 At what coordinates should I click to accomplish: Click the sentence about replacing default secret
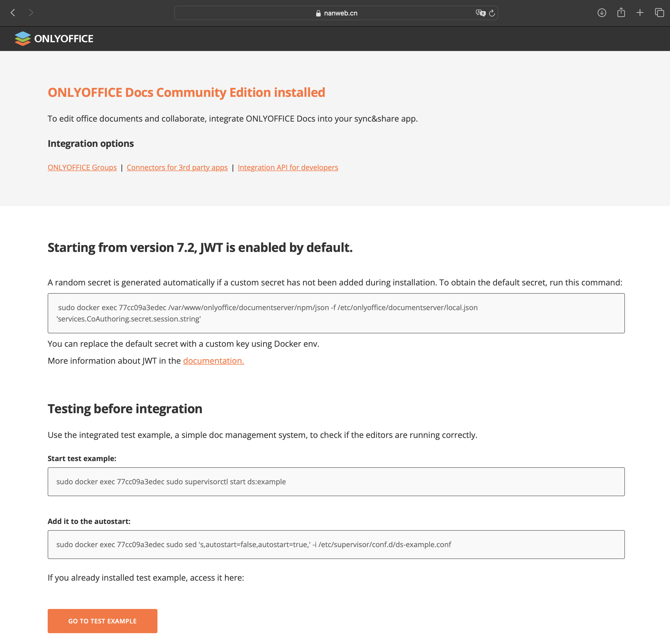click(183, 344)
